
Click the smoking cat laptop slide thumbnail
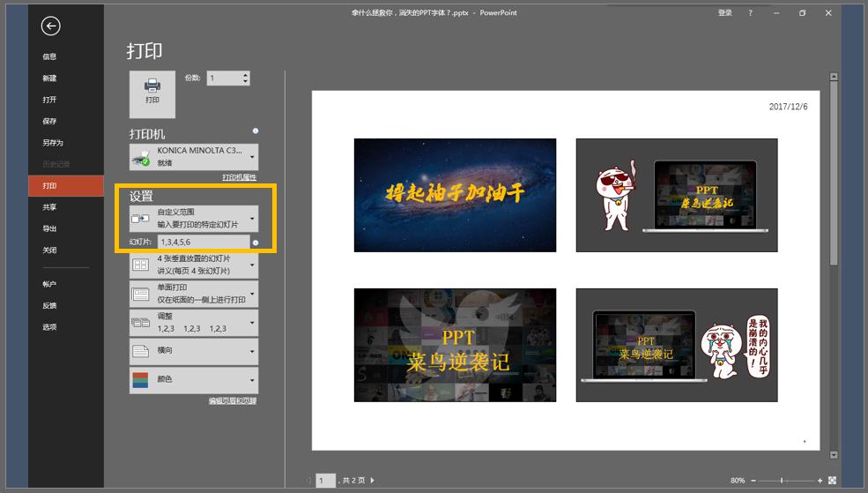(677, 195)
